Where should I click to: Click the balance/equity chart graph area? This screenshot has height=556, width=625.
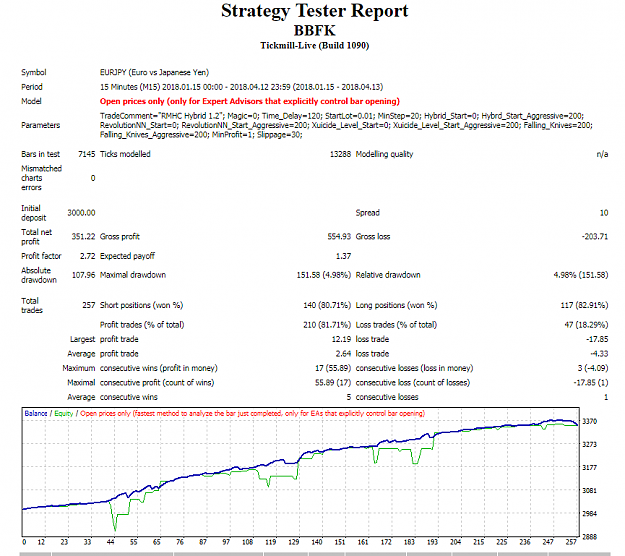301,472
